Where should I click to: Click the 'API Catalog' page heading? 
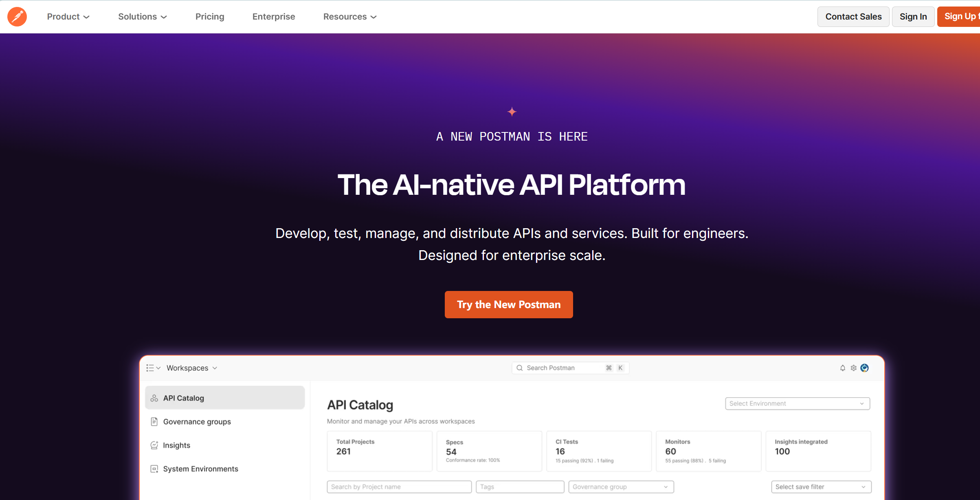coord(360,405)
